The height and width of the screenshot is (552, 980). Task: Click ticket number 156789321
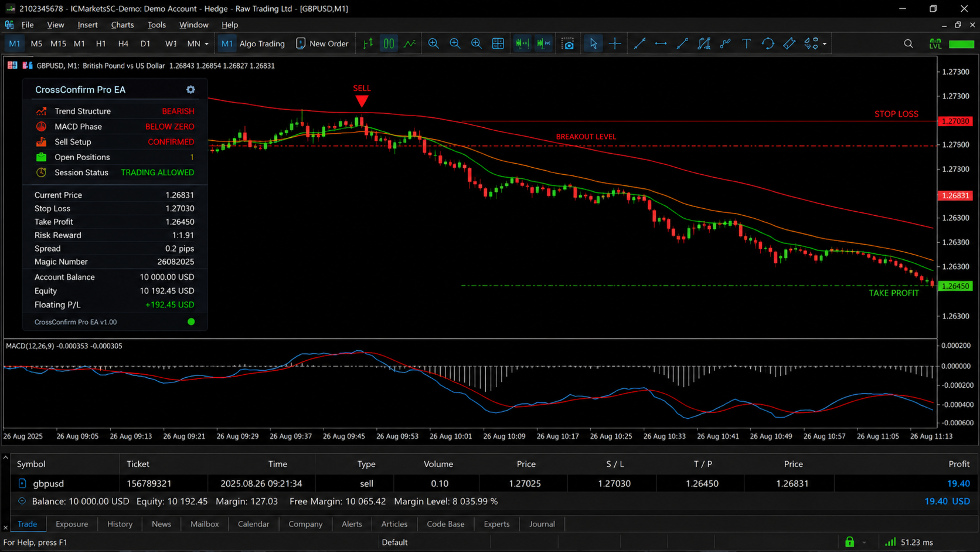pos(149,483)
